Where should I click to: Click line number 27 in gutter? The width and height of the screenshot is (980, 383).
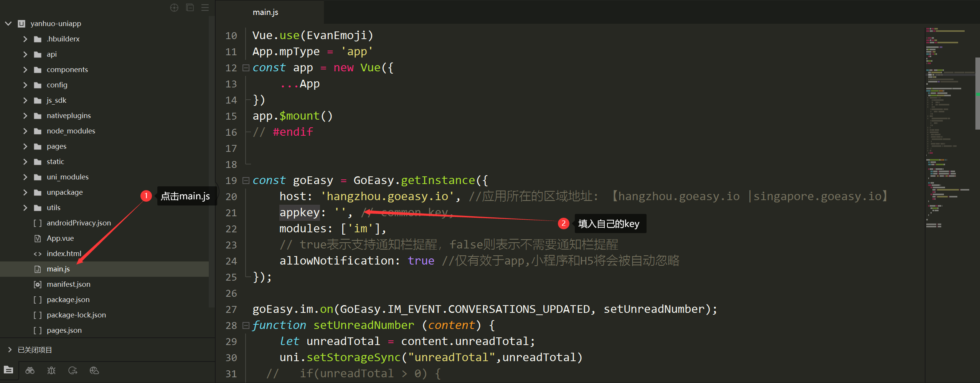(x=231, y=309)
